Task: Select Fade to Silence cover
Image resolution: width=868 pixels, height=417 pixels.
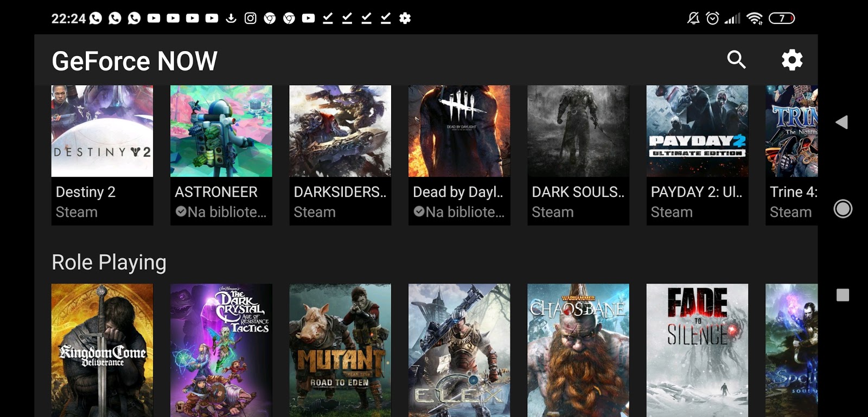Action: click(x=697, y=350)
